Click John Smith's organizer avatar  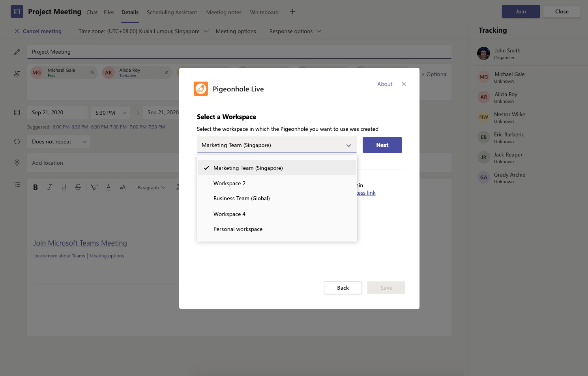(483, 53)
